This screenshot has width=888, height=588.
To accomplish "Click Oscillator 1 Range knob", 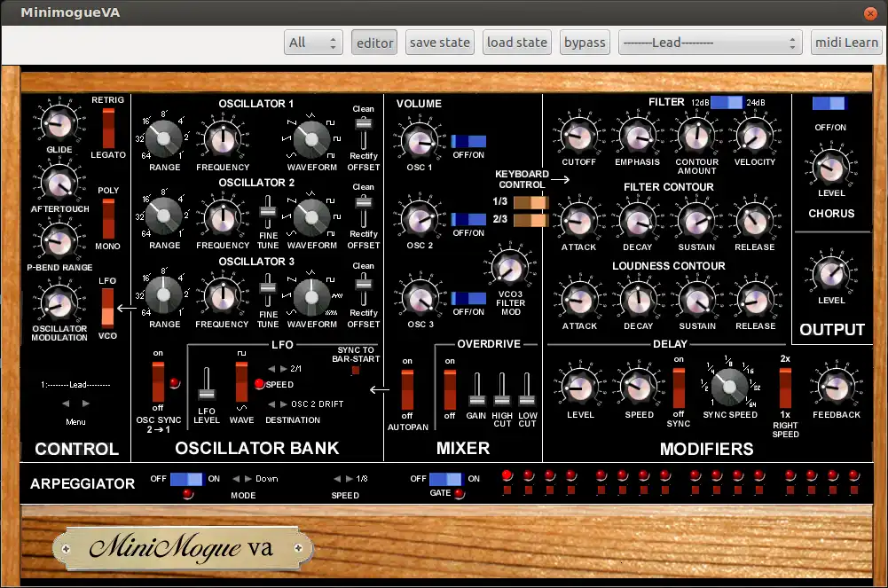I will click(x=163, y=138).
